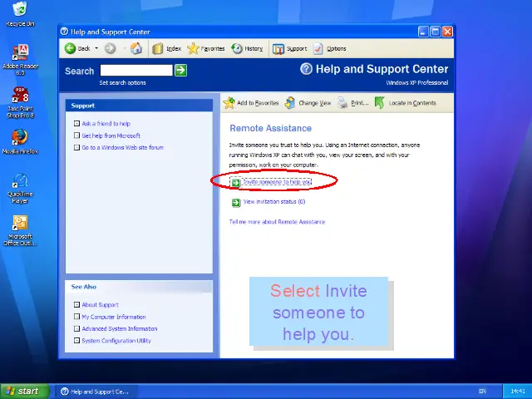Click the EN language indicator
The height and width of the screenshot is (399, 532).
click(x=482, y=392)
